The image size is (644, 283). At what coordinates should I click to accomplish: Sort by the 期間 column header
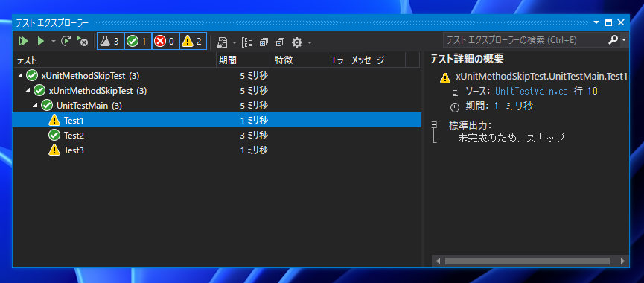coord(244,60)
